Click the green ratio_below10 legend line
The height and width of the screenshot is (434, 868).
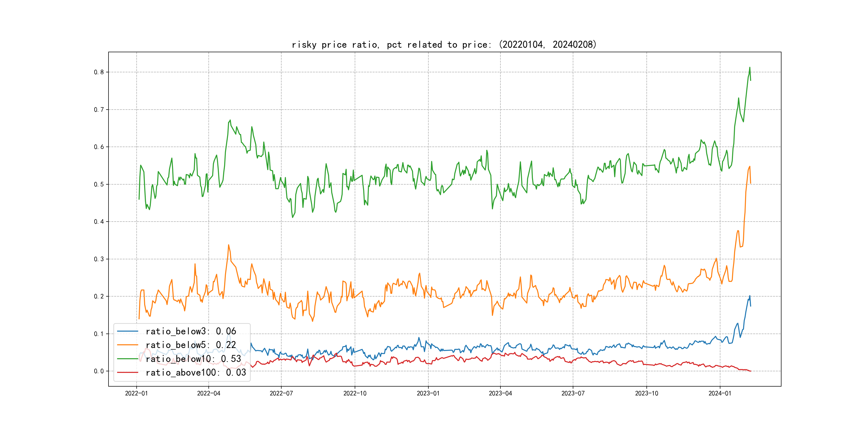point(127,358)
